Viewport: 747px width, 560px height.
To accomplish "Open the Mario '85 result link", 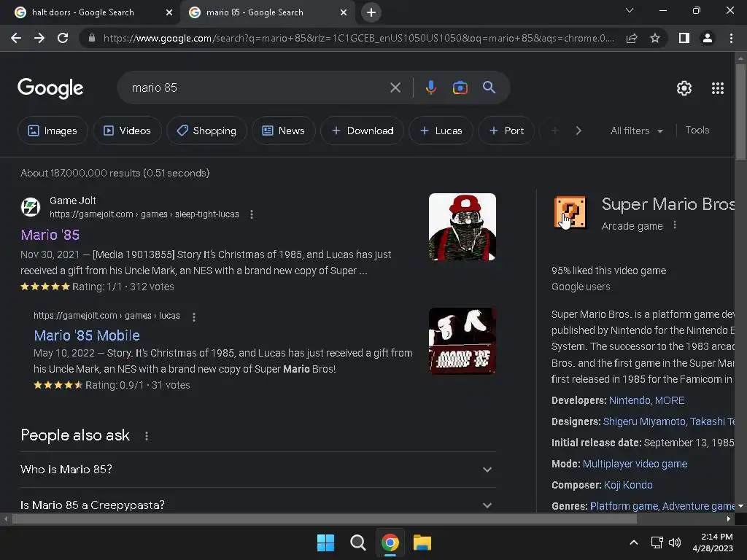I will 50,235.
